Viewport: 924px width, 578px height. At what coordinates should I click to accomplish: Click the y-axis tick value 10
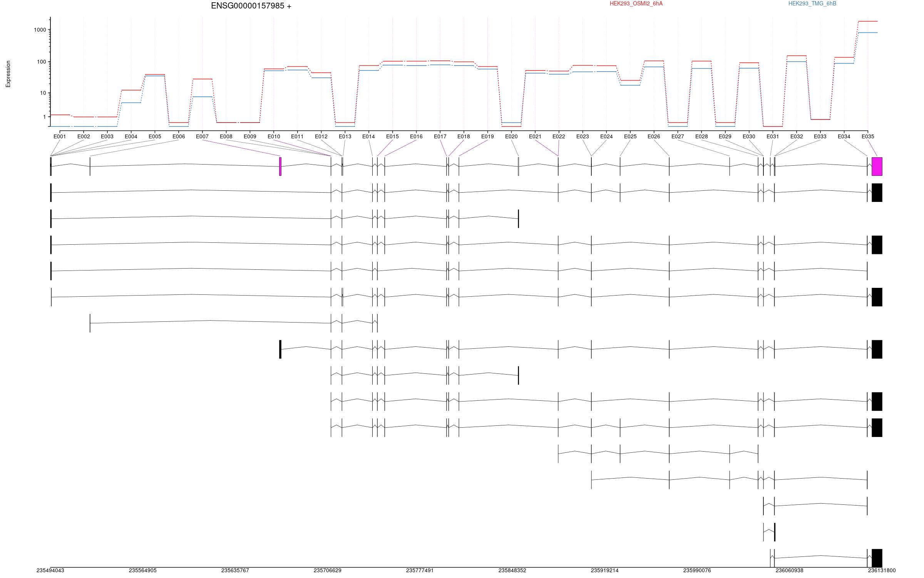click(x=43, y=93)
